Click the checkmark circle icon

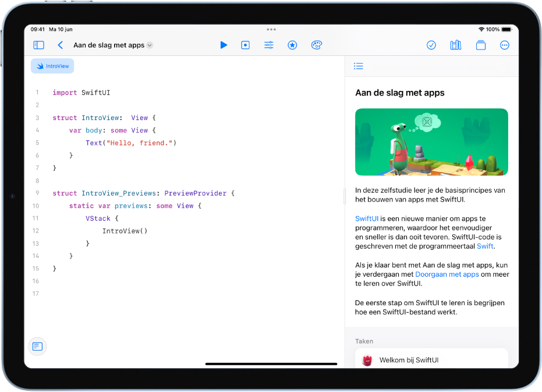pyautogui.click(x=431, y=45)
